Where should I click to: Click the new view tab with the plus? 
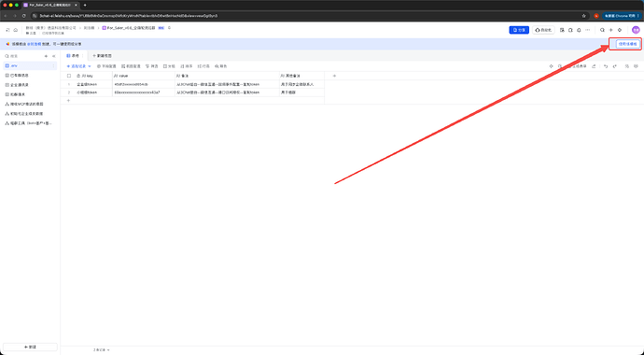click(x=102, y=55)
